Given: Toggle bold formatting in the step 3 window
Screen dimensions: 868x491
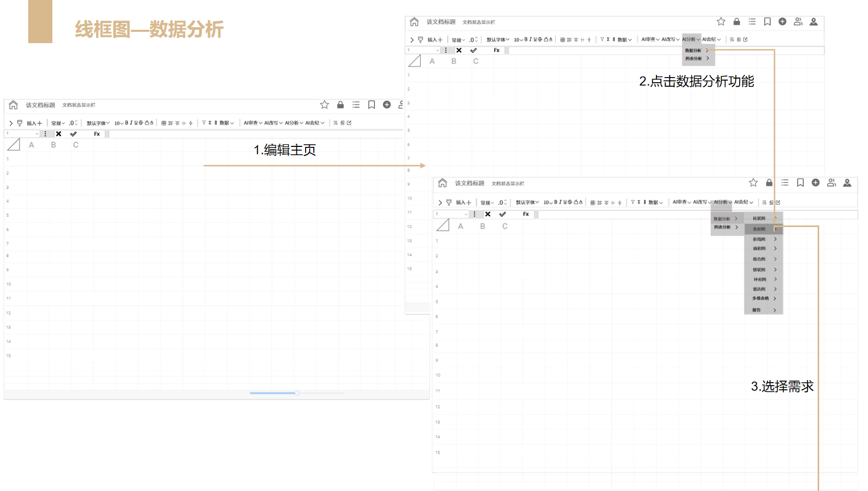Looking at the screenshot, I should (x=556, y=202).
